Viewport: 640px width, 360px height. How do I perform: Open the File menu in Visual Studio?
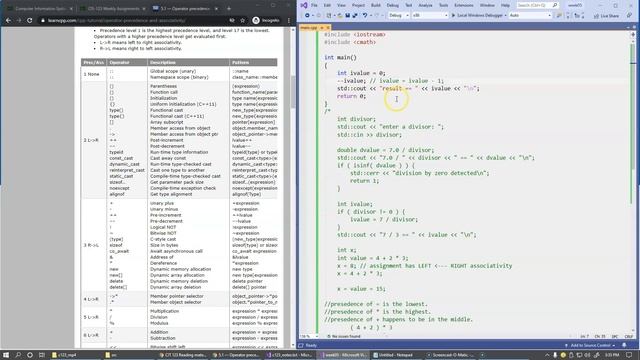pos(314,5)
